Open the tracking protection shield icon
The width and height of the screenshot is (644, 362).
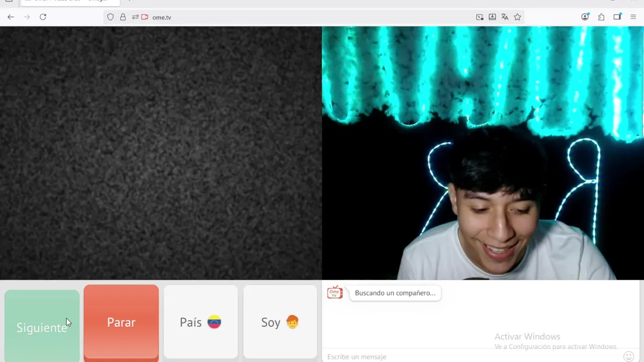pyautogui.click(x=110, y=17)
